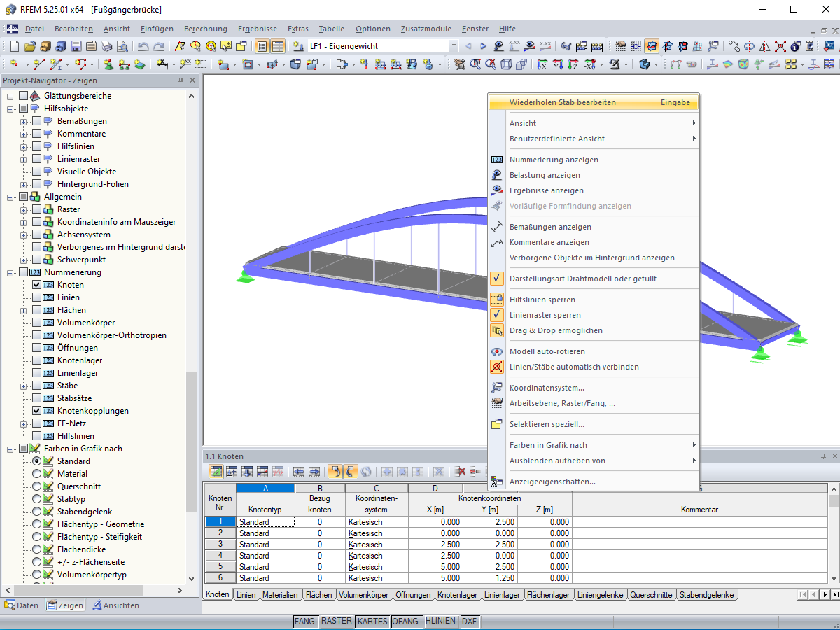Click the Show loads icon in toolbar
The width and height of the screenshot is (840, 630).
coord(499,46)
